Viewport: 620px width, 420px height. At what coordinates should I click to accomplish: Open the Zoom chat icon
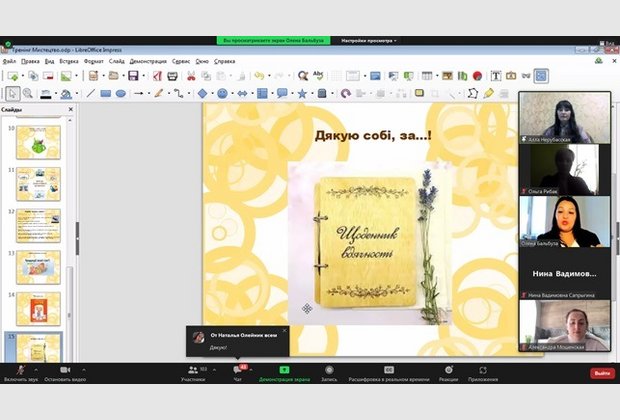(x=238, y=370)
